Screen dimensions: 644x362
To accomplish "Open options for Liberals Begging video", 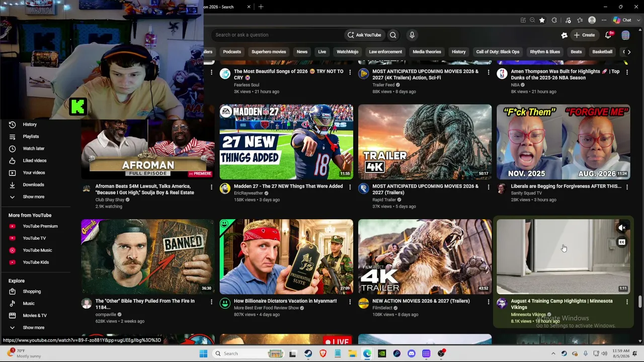I will coord(627,187).
